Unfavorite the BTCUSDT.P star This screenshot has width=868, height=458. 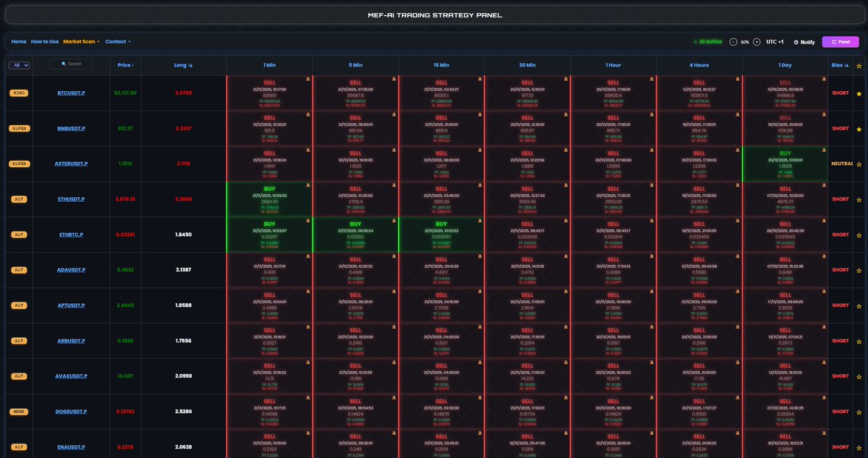(859, 93)
